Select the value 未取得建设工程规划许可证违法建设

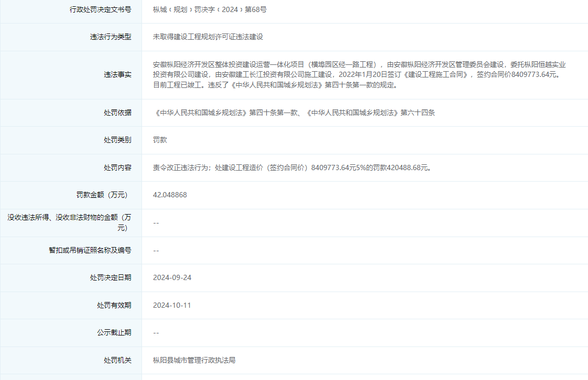click(208, 37)
